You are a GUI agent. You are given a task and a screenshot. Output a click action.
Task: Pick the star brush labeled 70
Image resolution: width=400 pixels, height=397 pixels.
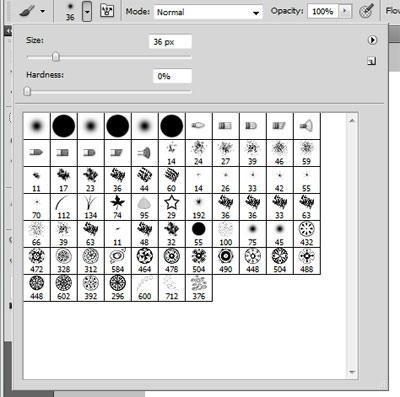[x=37, y=207]
